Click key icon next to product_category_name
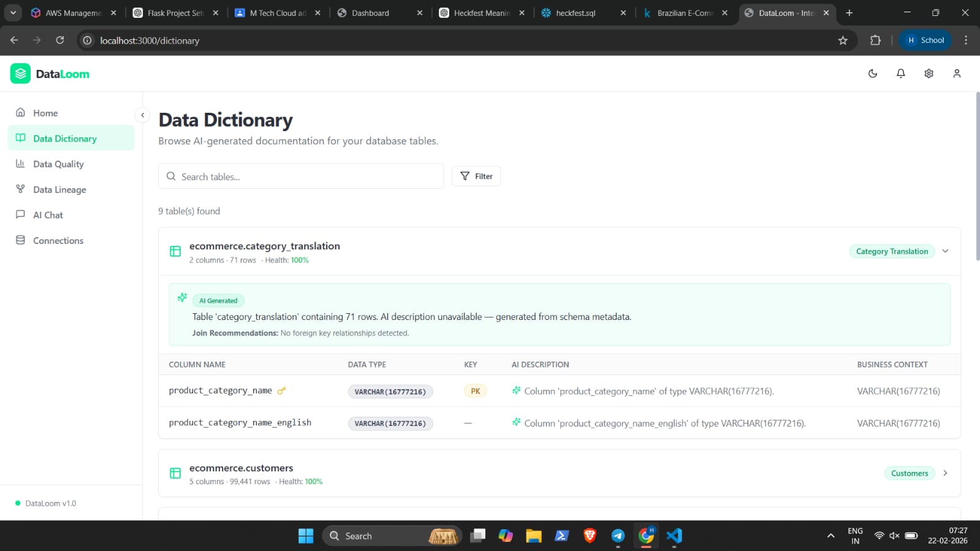980x551 pixels. pos(281,391)
